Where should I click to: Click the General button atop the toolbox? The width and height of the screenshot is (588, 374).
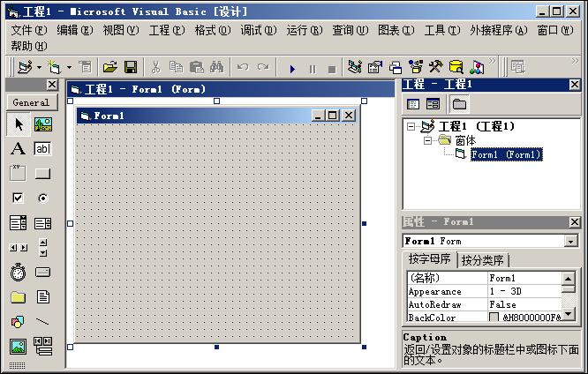click(30, 102)
